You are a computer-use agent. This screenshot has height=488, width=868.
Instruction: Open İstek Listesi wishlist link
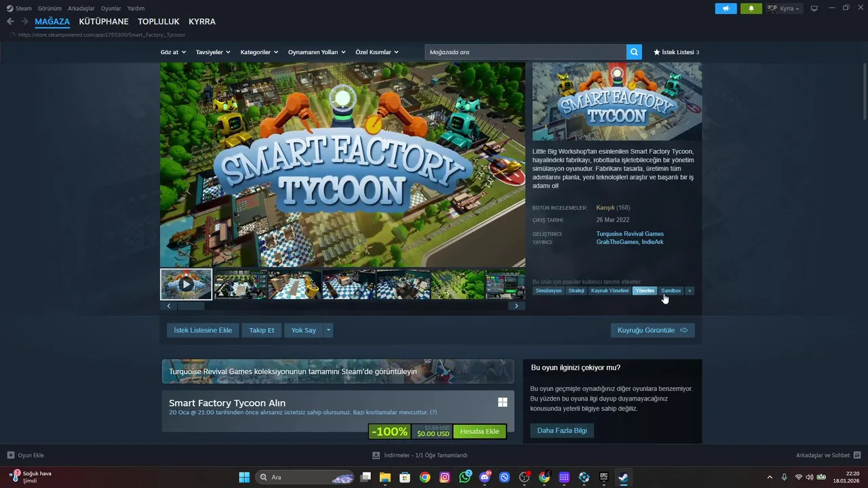(x=676, y=52)
